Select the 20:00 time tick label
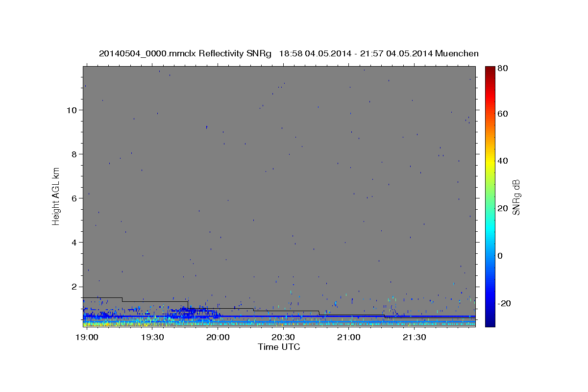This screenshot has width=588, height=392. (x=218, y=337)
